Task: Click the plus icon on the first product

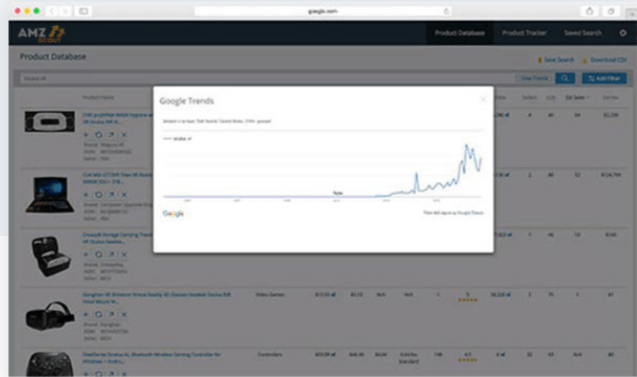Action: [x=86, y=134]
